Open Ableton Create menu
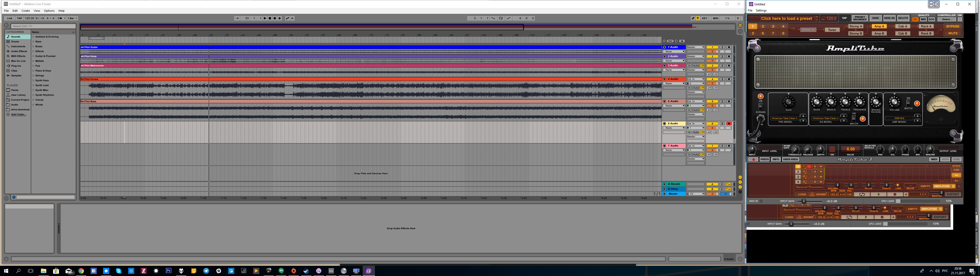This screenshot has height=276, width=980. pos(26,11)
